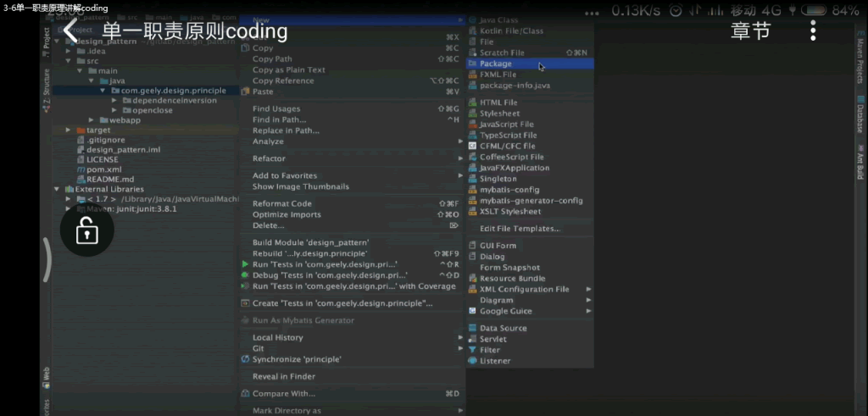Collapse the External Libraries node
Viewport: 868px width, 416px height.
(57, 189)
